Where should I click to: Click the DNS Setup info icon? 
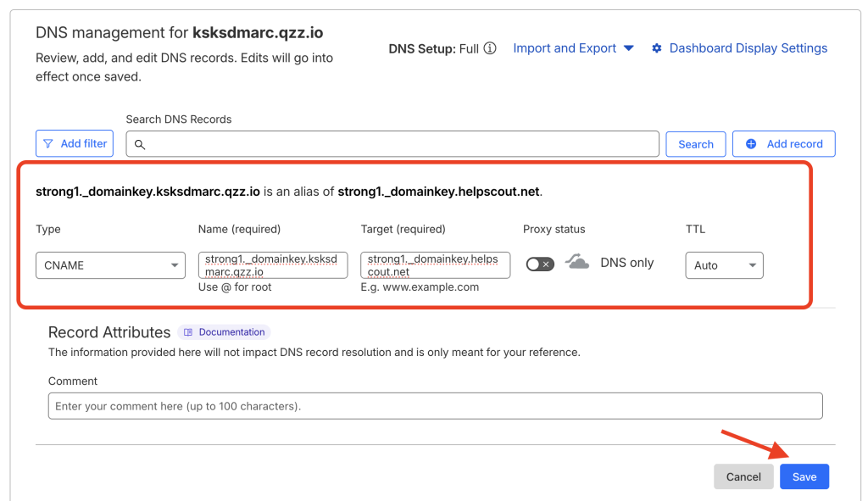[490, 48]
